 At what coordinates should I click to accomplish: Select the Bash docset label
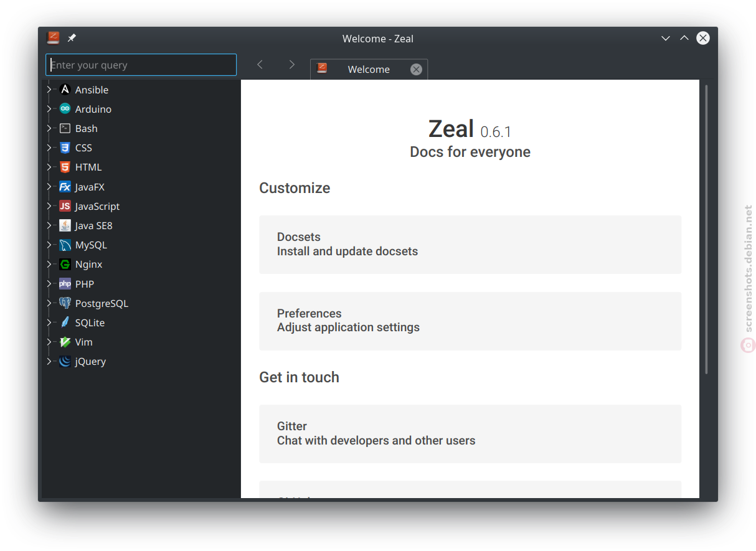87,128
